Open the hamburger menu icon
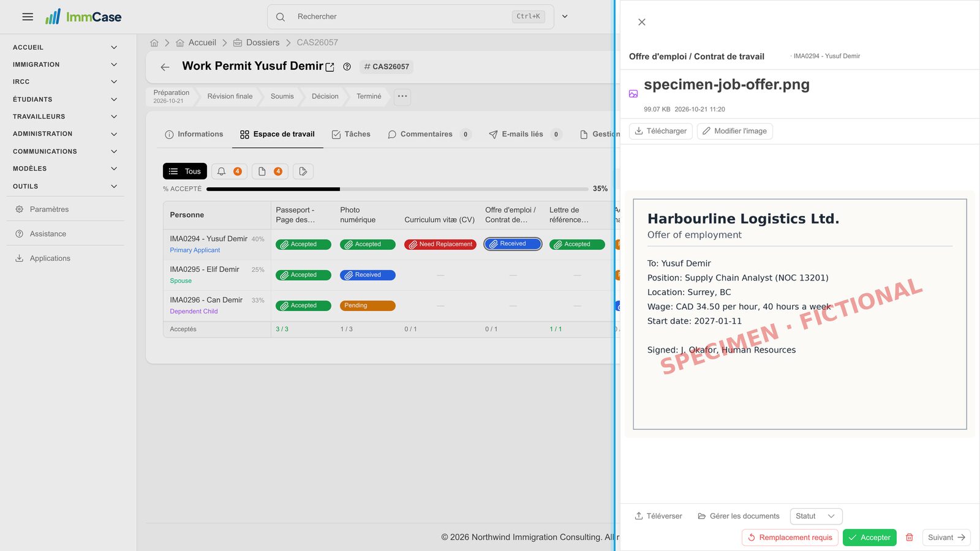Image resolution: width=980 pixels, height=551 pixels. 28,17
